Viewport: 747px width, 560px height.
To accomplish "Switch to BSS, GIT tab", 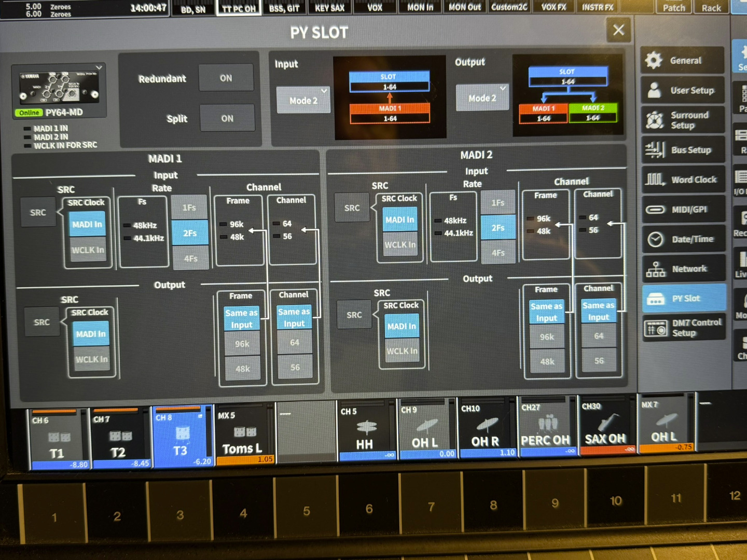I will 284,8.
